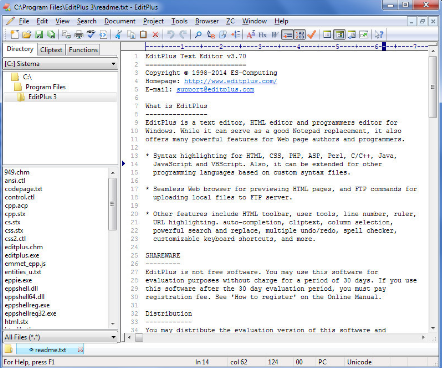Select the C:\ folder in directory tree
Screen dimensions: 442x368
pos(27,77)
